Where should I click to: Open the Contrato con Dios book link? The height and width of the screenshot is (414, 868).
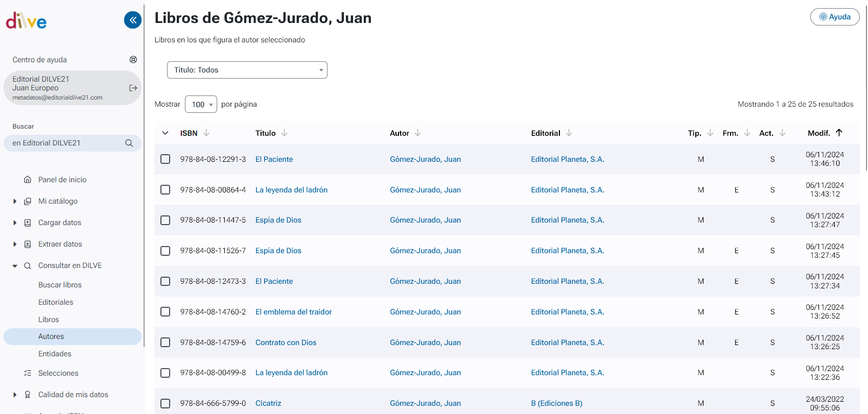click(286, 343)
